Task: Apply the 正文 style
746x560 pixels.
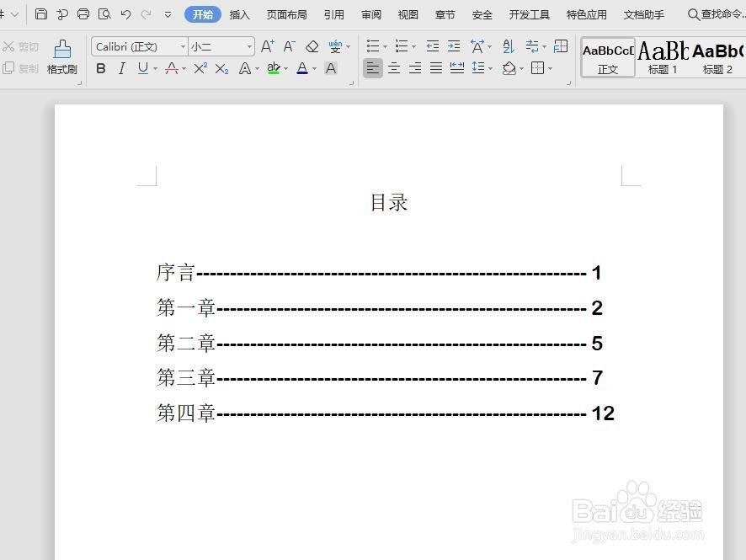Action: click(608, 57)
